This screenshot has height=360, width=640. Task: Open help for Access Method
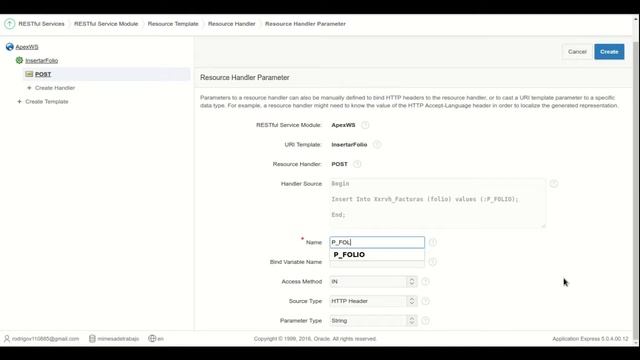pos(425,282)
